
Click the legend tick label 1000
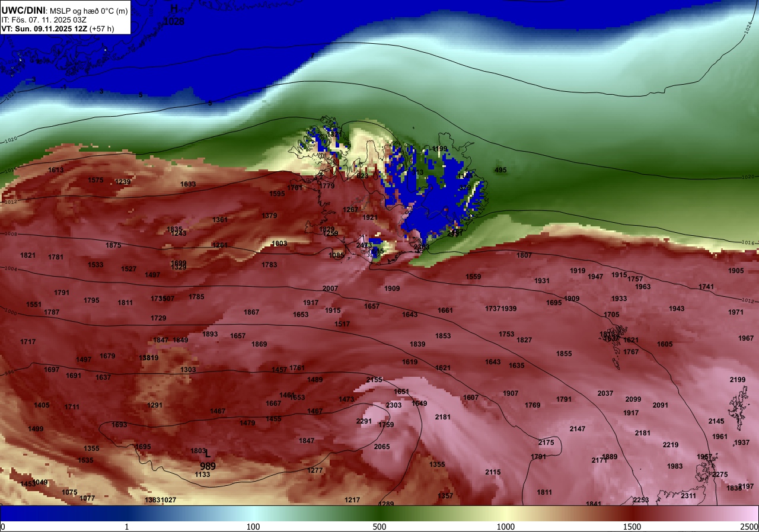[x=506, y=527]
